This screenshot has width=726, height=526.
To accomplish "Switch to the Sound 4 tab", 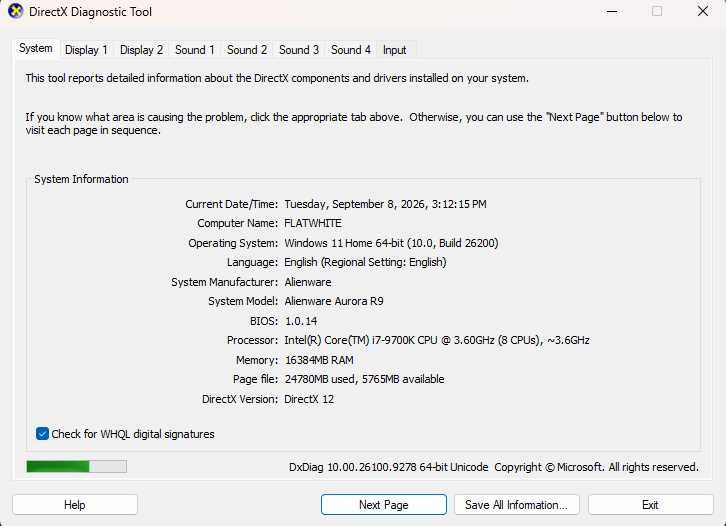I will click(x=350, y=50).
